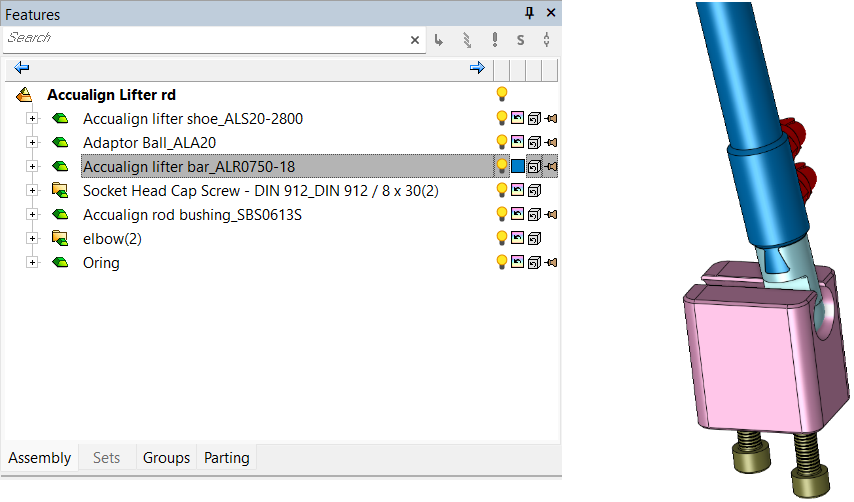The width and height of the screenshot is (854, 502).
Task: Click the bent arrow filter icon
Action: pyautogui.click(x=438, y=40)
